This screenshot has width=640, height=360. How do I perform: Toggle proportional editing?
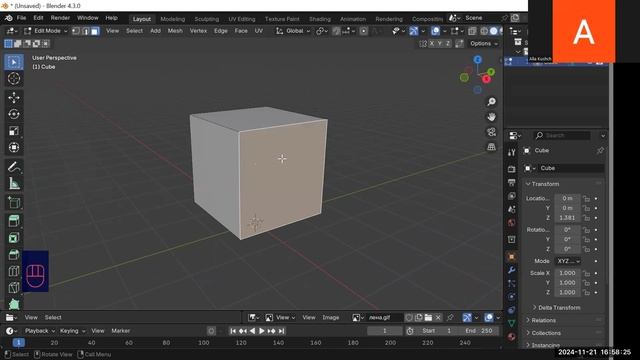[x=364, y=31]
